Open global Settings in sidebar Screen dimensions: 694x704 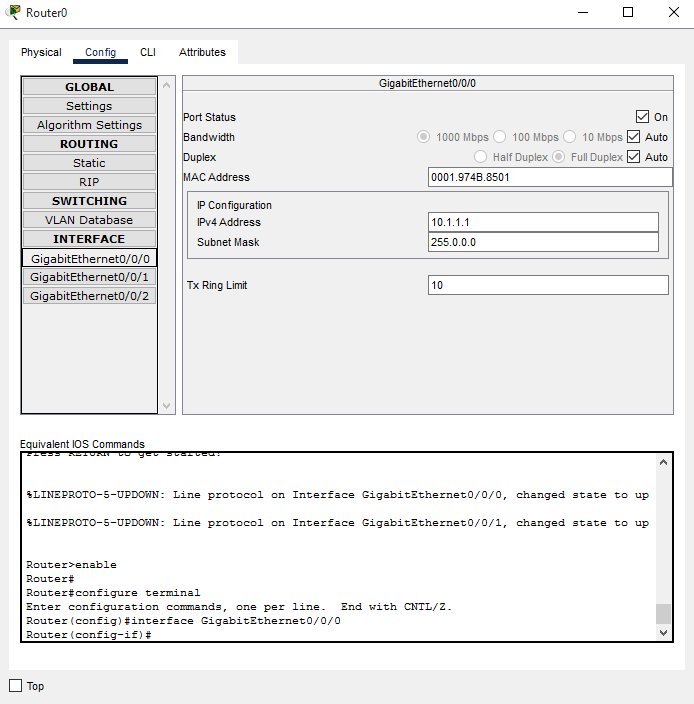pyautogui.click(x=89, y=106)
